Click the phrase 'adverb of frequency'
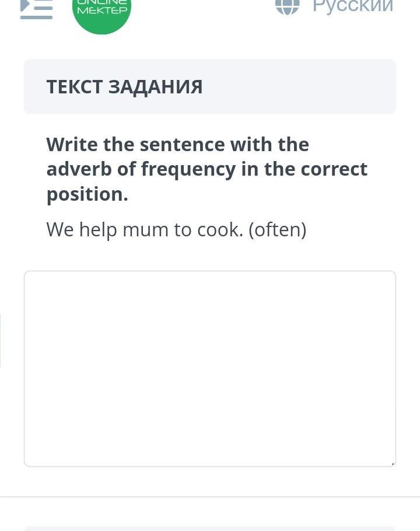420x531 pixels. tap(141, 169)
